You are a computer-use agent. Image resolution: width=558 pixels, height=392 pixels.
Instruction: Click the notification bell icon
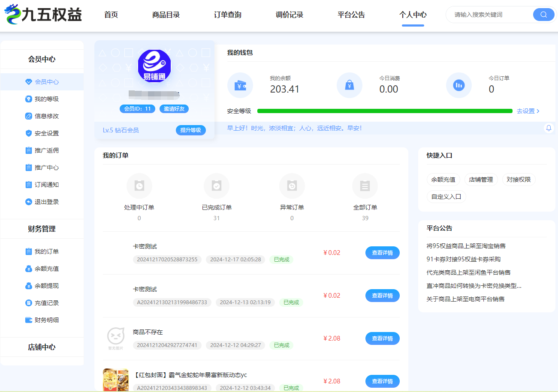[549, 128]
